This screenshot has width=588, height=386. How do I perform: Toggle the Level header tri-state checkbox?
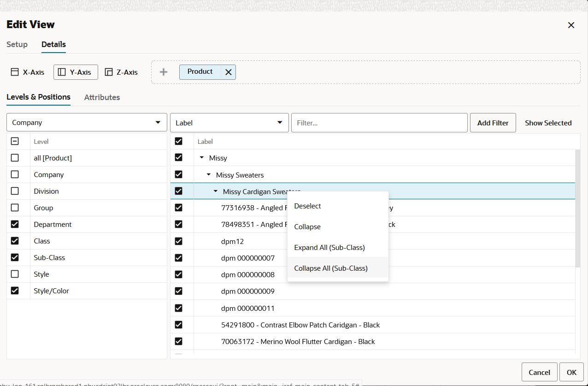[15, 141]
